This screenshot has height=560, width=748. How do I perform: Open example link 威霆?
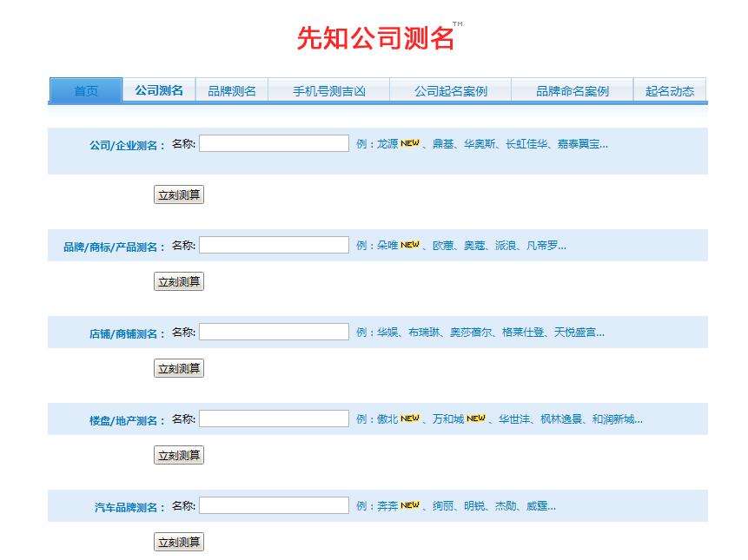(x=537, y=505)
